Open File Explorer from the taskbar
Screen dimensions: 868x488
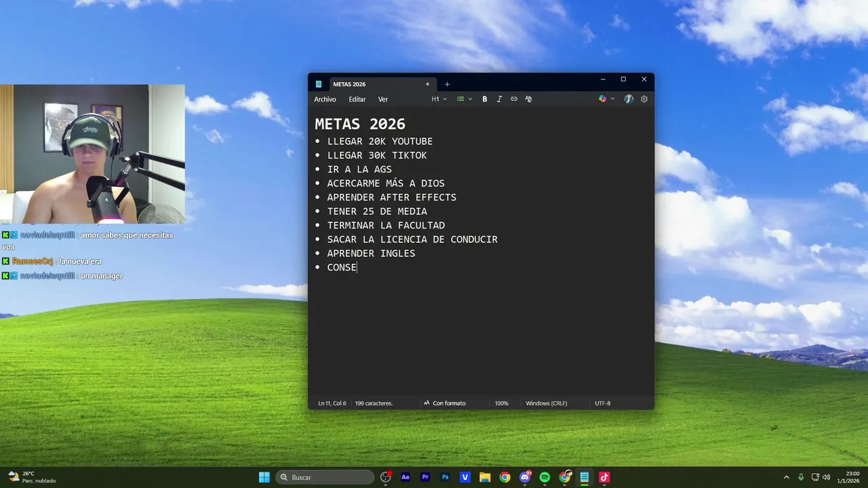point(485,477)
